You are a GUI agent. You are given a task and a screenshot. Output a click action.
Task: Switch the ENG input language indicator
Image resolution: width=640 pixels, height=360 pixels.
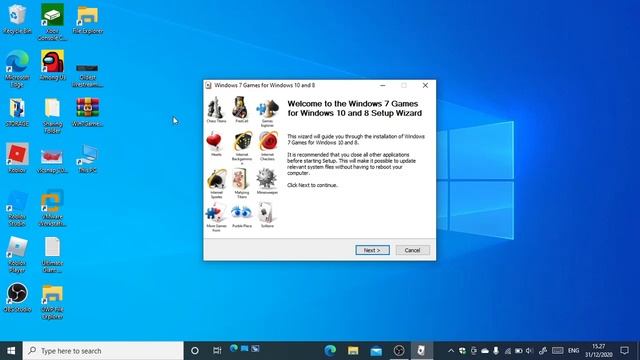[573, 351]
